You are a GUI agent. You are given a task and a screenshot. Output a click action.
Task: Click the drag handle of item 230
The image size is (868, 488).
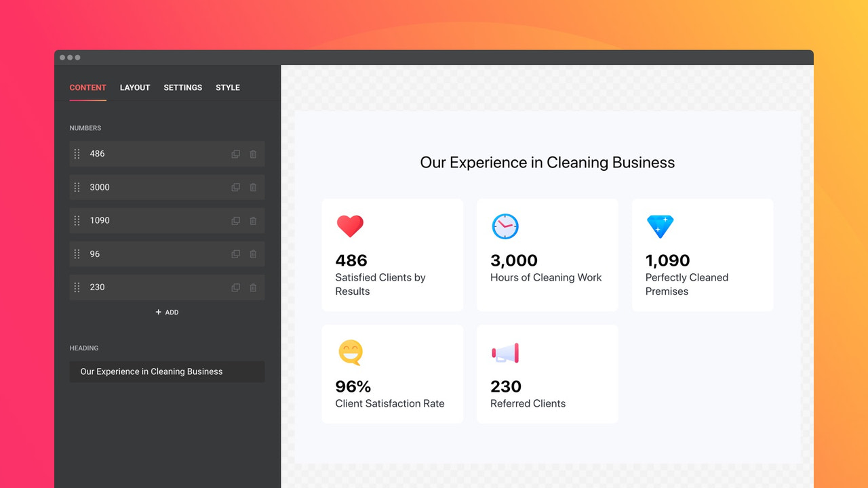click(x=77, y=287)
